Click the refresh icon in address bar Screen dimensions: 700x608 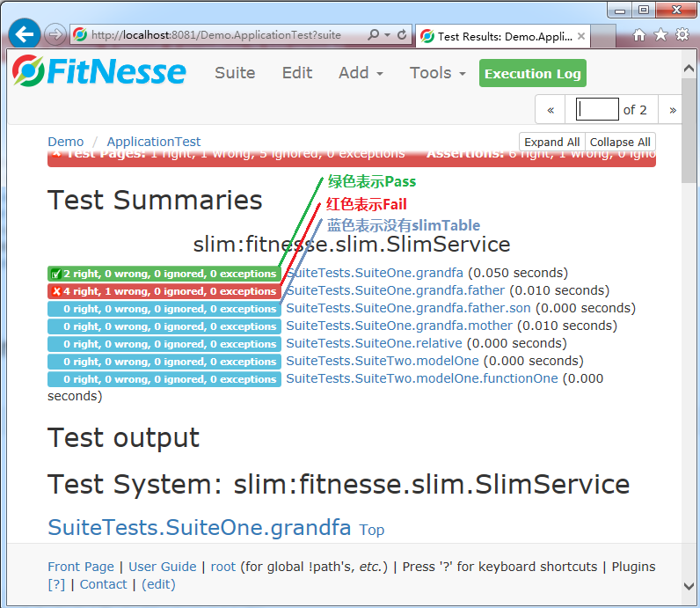[402, 34]
